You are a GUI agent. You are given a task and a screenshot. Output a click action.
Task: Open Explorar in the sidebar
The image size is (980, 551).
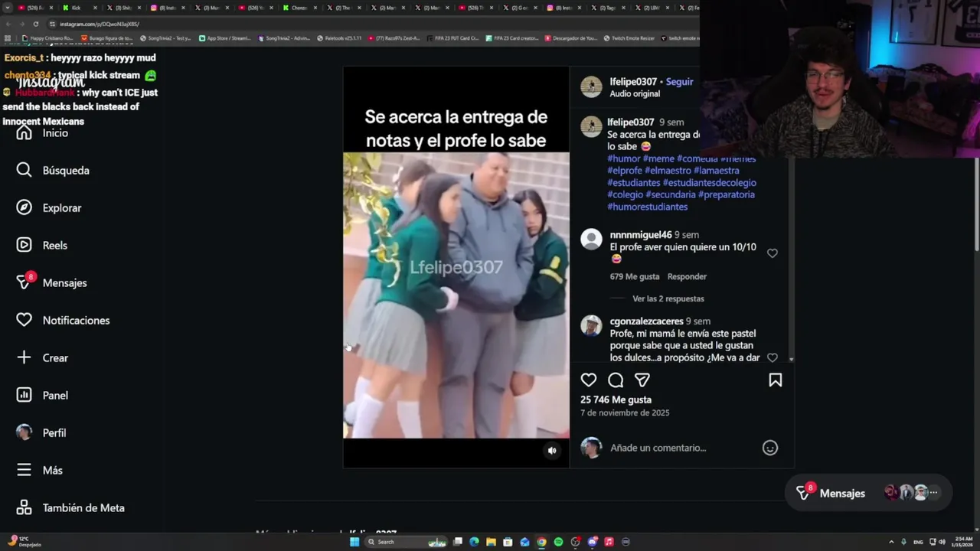pos(49,207)
